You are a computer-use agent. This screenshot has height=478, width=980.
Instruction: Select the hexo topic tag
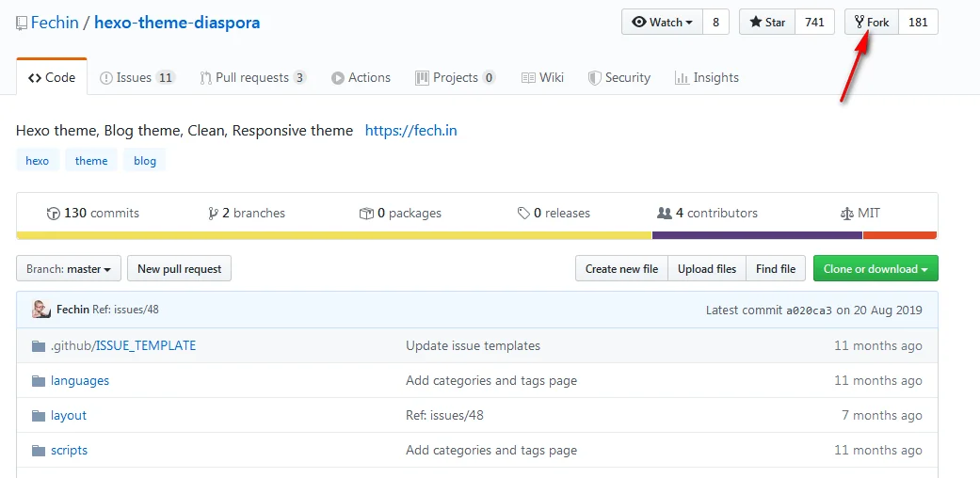point(38,161)
